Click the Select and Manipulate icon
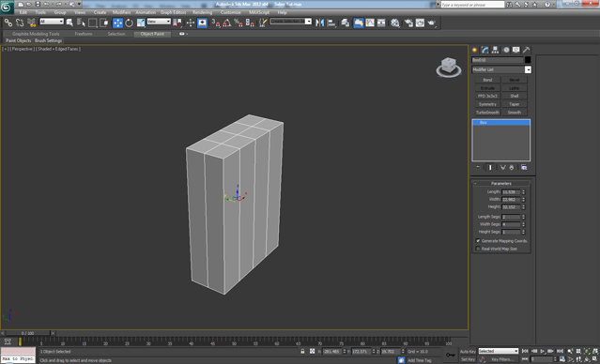Image resolution: width=600 pixels, height=364 pixels. tap(191, 23)
